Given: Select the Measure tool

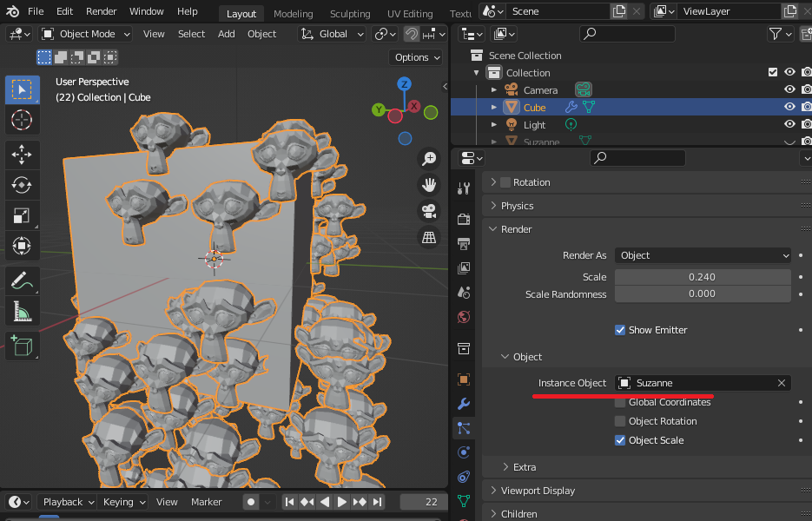Looking at the screenshot, I should [x=23, y=311].
